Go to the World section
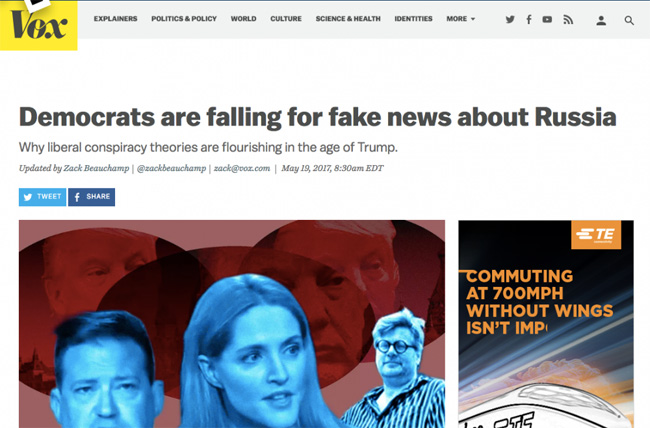Image resolution: width=650 pixels, height=428 pixels. coord(243,19)
